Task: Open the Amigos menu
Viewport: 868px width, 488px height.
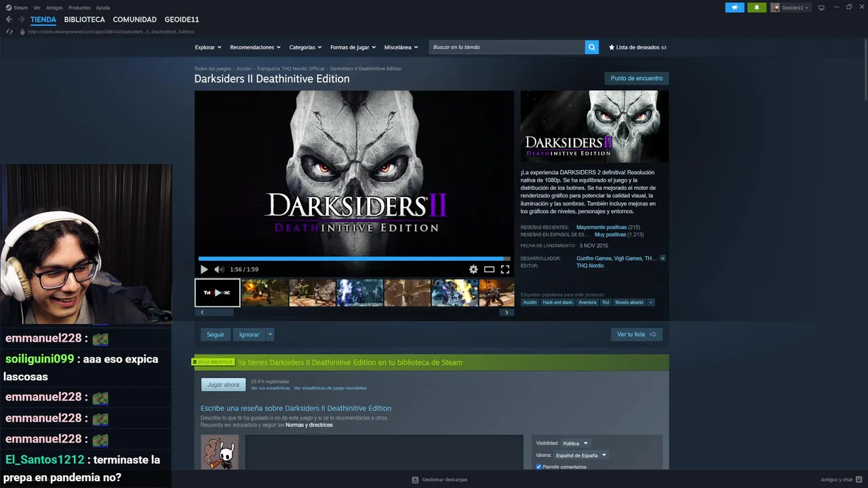Action: click(x=54, y=7)
